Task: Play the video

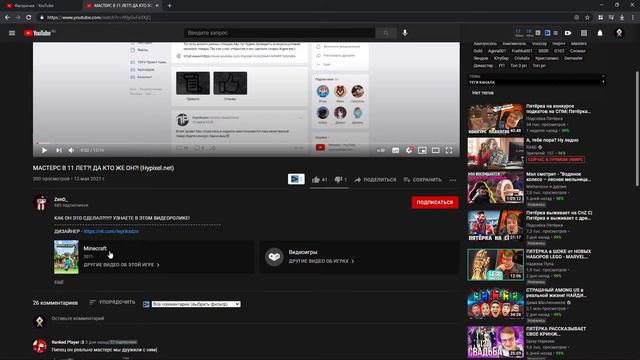Action: tap(44, 150)
